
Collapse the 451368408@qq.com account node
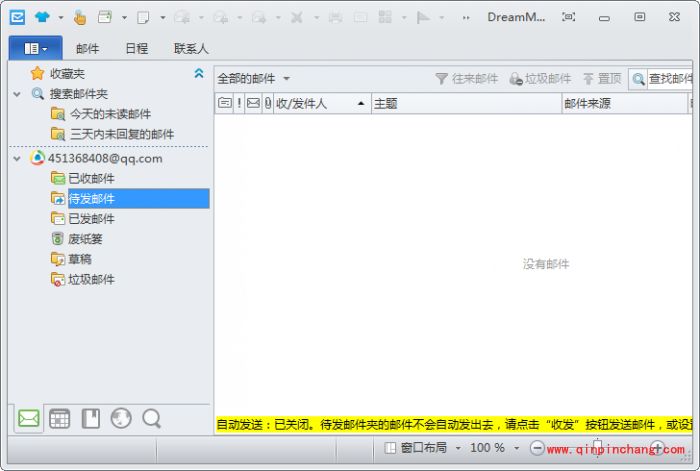pyautogui.click(x=17, y=158)
